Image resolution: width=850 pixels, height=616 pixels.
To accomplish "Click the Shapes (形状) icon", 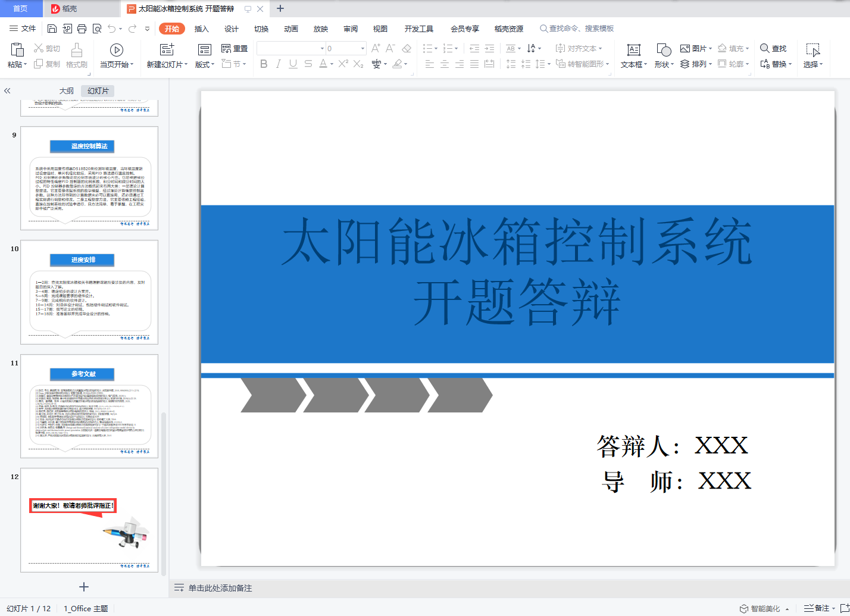I will click(664, 50).
